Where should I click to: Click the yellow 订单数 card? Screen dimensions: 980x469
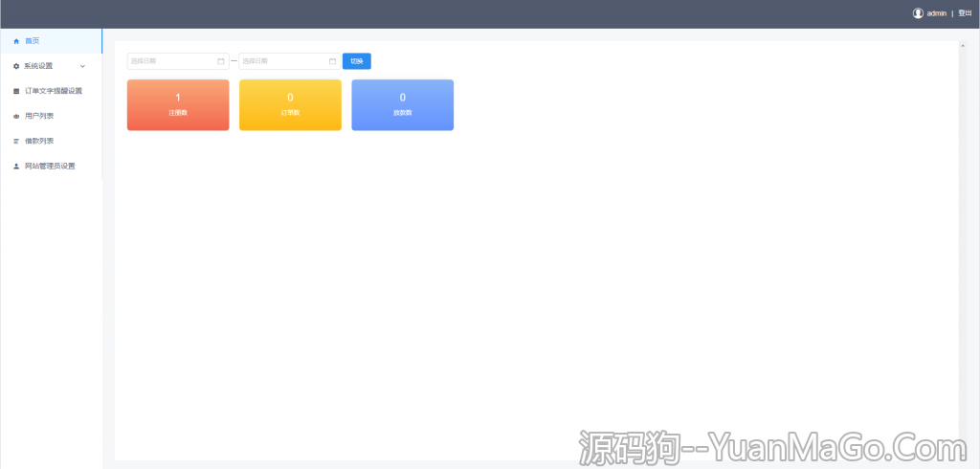(290, 105)
